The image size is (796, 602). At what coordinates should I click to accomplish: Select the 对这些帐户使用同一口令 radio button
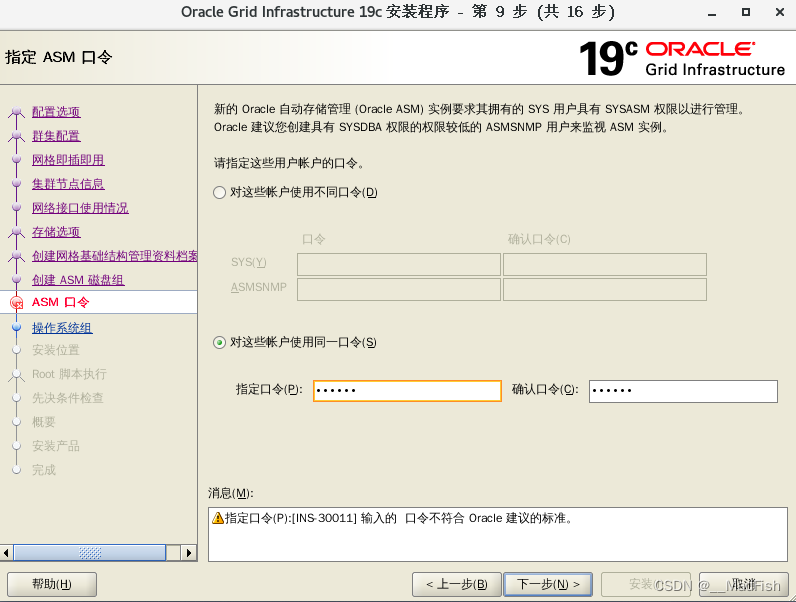tap(219, 343)
